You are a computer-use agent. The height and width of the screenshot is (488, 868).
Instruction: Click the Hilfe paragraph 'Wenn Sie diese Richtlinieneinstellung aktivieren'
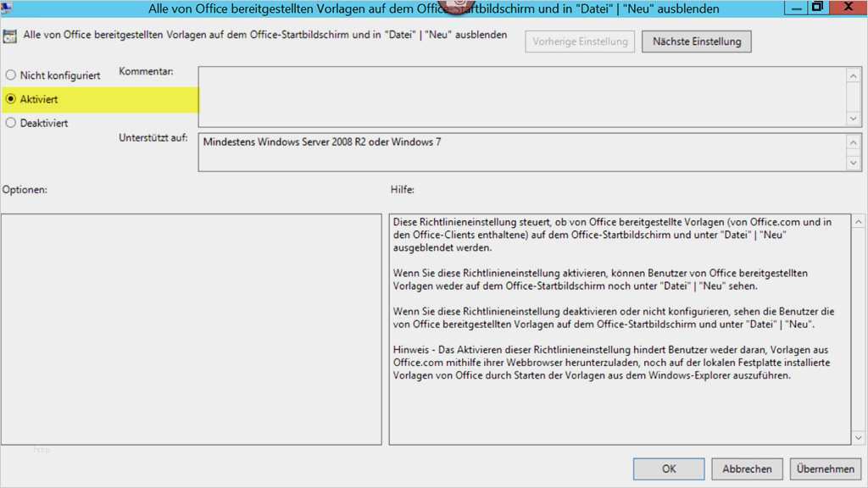click(x=601, y=280)
